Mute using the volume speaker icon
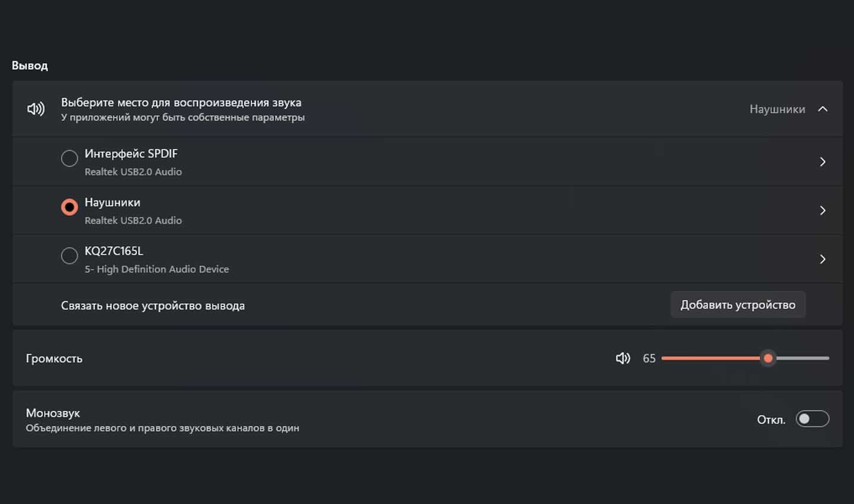The height and width of the screenshot is (504, 854). coord(623,358)
